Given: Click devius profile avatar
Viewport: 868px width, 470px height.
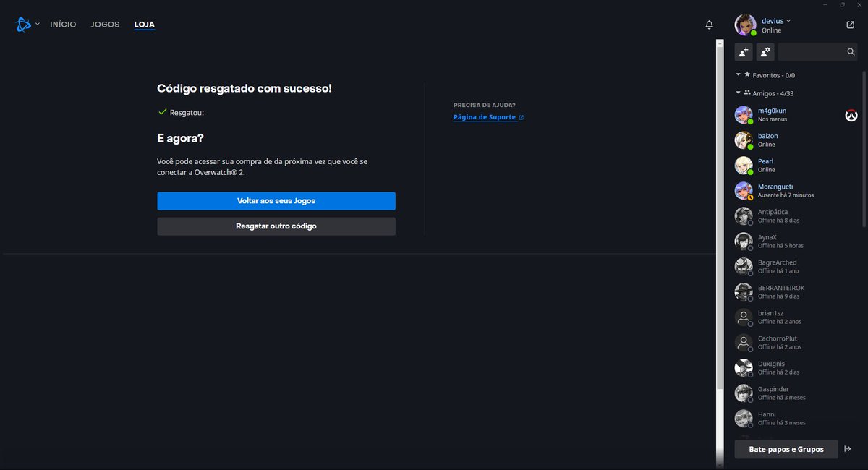Looking at the screenshot, I should pyautogui.click(x=745, y=25).
